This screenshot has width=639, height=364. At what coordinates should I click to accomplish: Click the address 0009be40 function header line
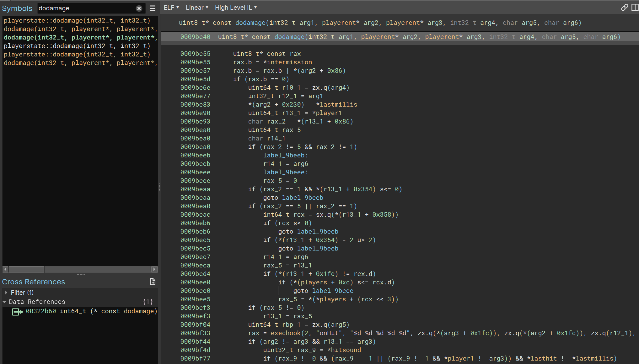(x=400, y=37)
